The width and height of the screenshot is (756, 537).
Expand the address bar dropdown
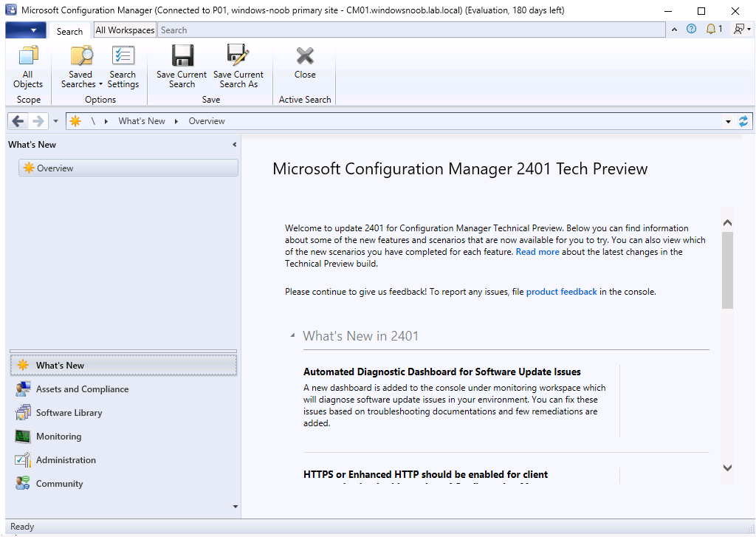(x=728, y=122)
